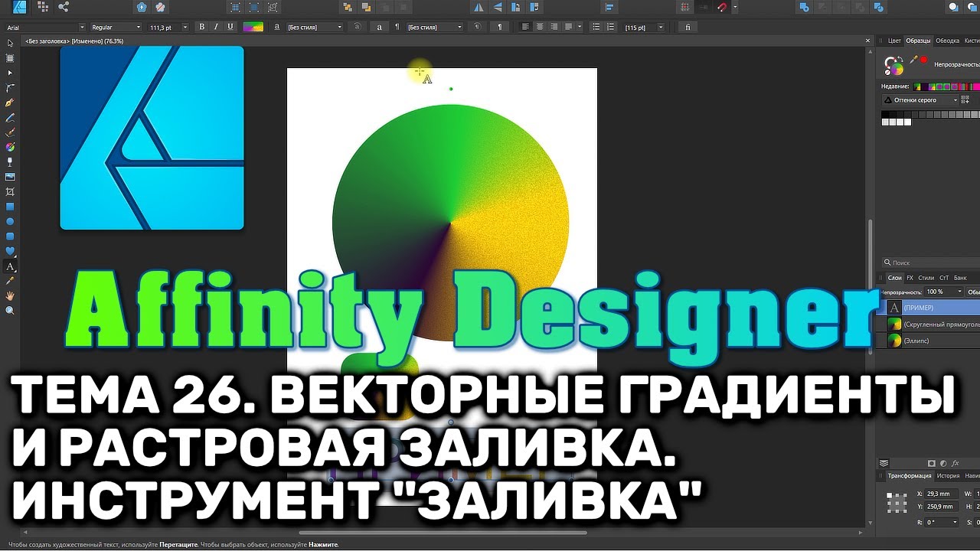Select the View hand tool
This screenshot has width=980, height=551.
tap(10, 295)
